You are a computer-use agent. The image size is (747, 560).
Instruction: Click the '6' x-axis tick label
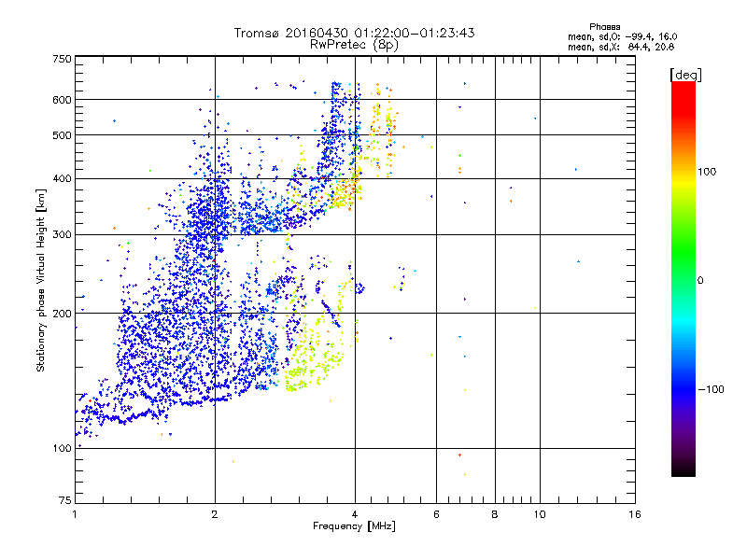pos(436,514)
